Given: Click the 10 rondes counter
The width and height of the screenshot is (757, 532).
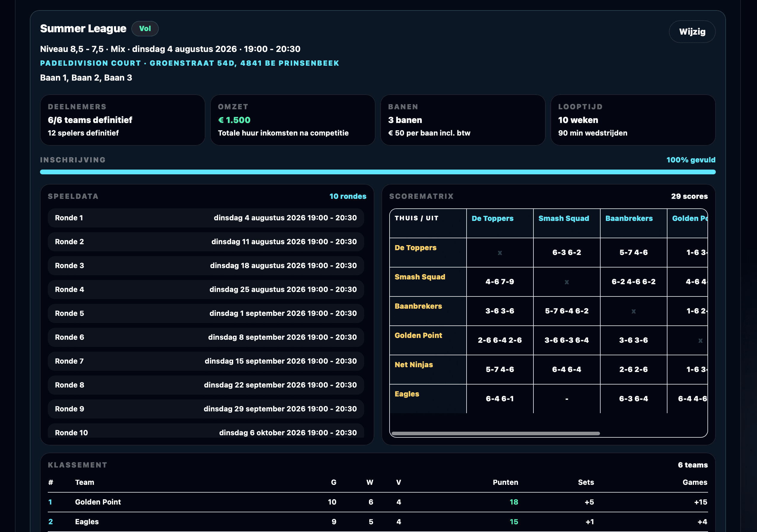Looking at the screenshot, I should click(347, 196).
